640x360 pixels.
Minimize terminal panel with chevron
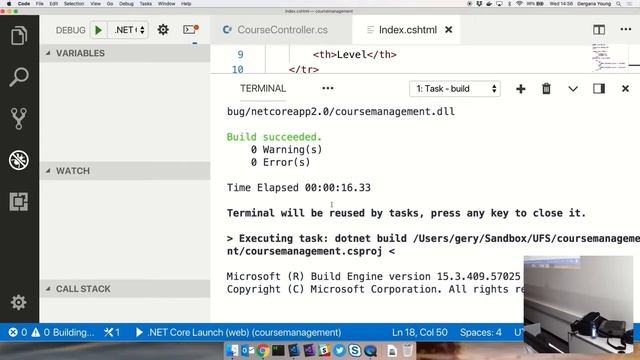tap(573, 89)
